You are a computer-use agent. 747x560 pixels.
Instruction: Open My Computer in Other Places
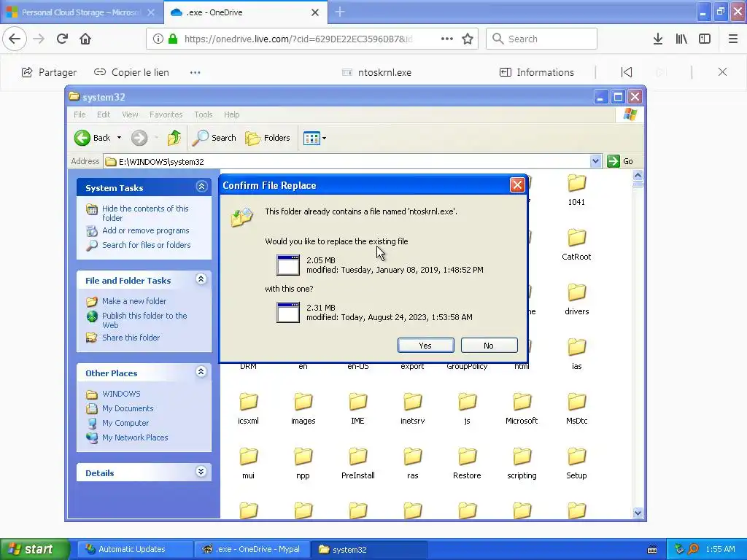tap(125, 423)
